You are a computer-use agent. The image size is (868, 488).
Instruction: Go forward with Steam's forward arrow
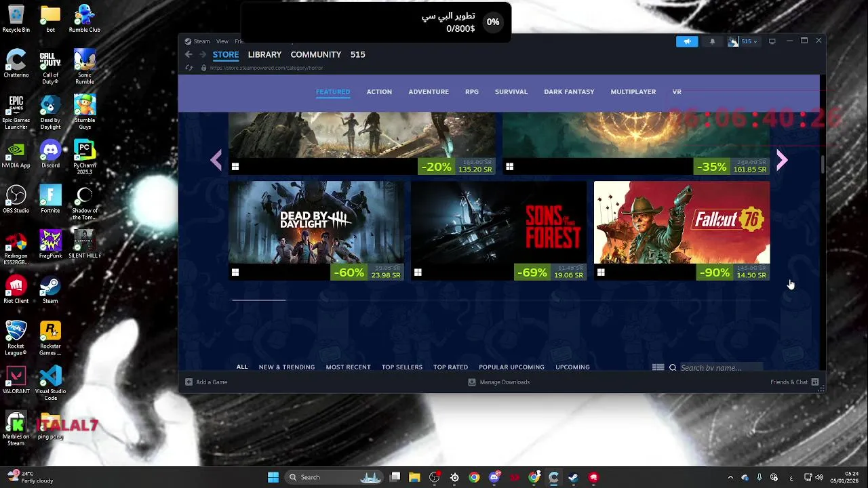tap(202, 54)
